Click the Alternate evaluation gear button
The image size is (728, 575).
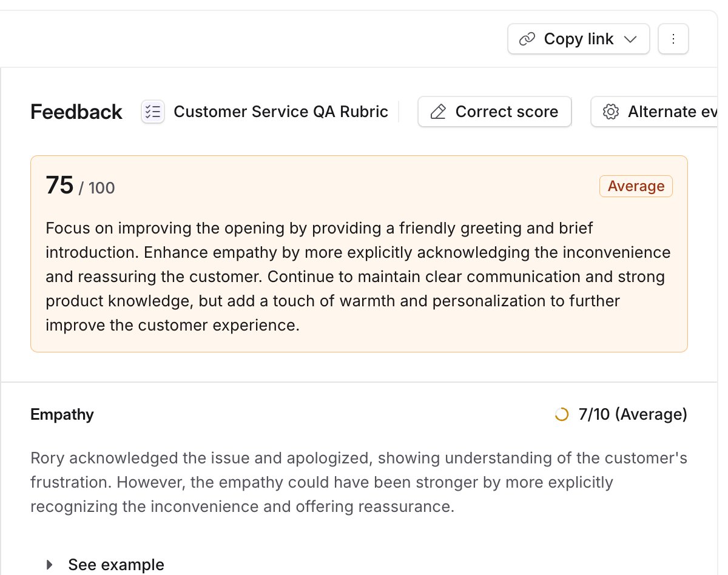(655, 112)
